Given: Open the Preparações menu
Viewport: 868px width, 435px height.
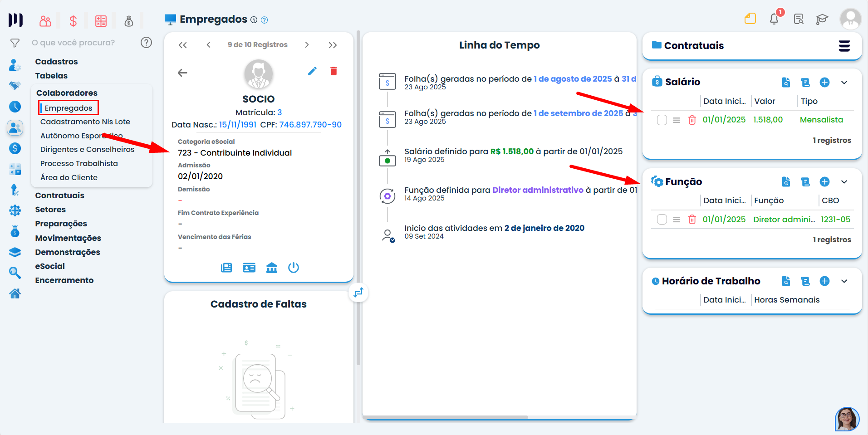Looking at the screenshot, I should (61, 224).
